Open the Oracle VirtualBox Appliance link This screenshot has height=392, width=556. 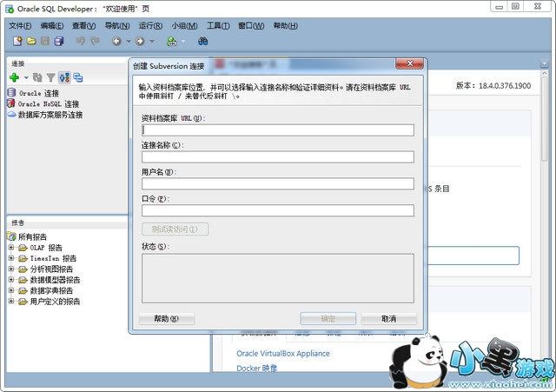283,354
